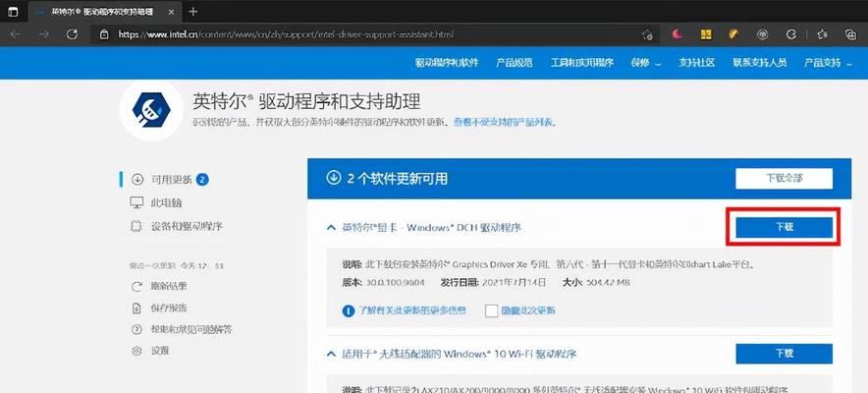Close the 英特尔® 驱动程序和支持助理 browser tab
Image resolution: width=868 pixels, height=393 pixels.
pyautogui.click(x=172, y=12)
